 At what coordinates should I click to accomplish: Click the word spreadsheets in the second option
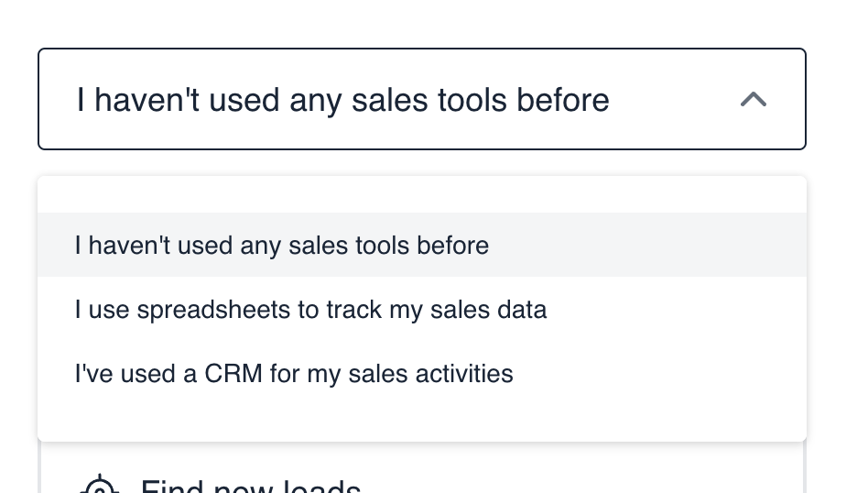[x=213, y=310]
